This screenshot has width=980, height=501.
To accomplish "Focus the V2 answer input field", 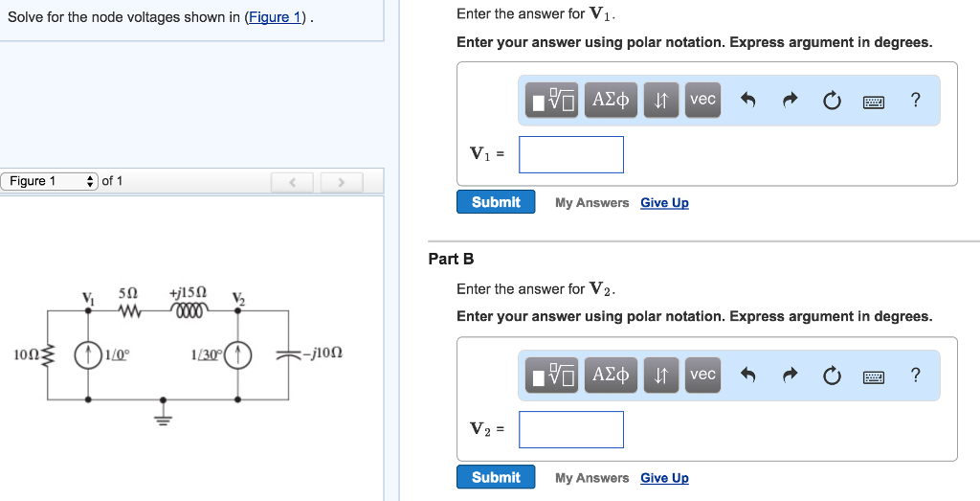I will 571,430.
